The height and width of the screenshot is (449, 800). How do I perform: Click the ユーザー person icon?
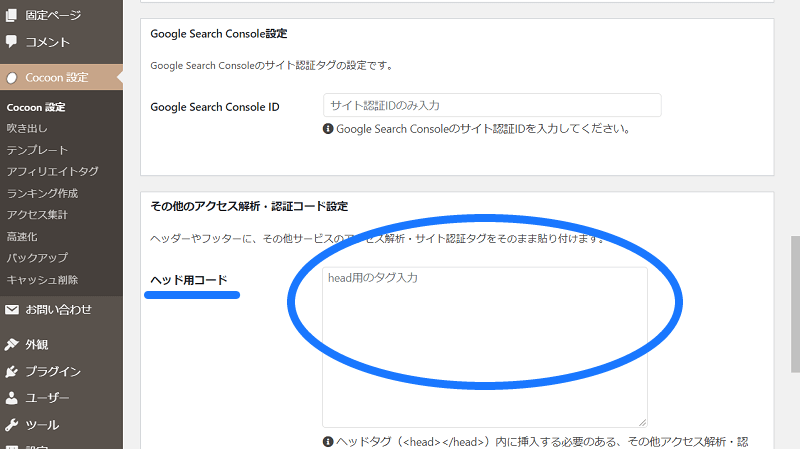[x=11, y=398]
